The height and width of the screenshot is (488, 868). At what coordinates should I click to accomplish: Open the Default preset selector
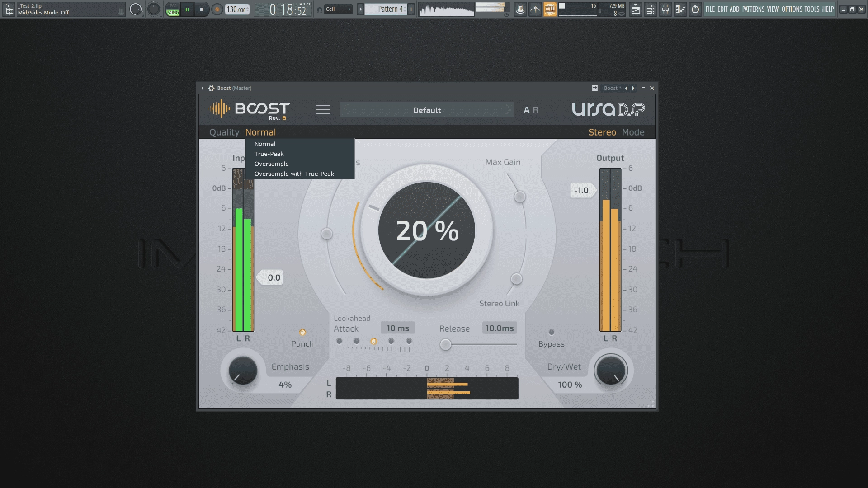click(427, 110)
